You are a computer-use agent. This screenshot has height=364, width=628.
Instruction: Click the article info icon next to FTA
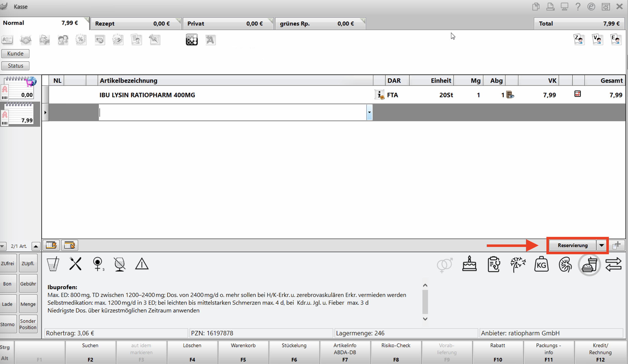(379, 95)
